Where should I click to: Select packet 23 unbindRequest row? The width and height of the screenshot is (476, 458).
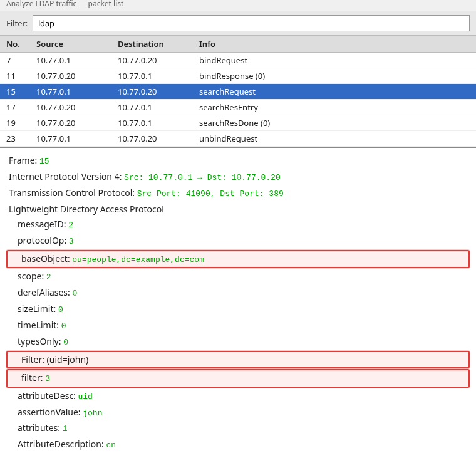pos(238,139)
